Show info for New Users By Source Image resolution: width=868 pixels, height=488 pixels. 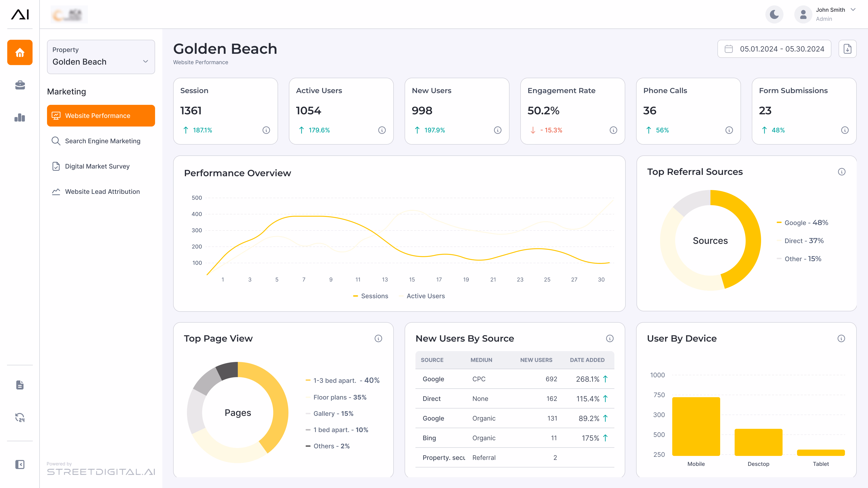pos(610,338)
